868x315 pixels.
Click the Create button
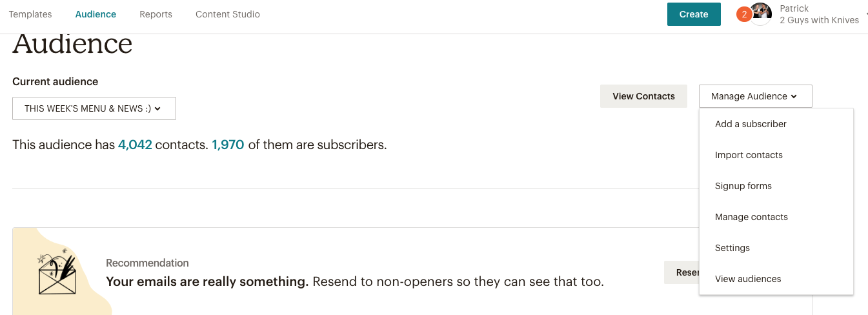pyautogui.click(x=694, y=14)
